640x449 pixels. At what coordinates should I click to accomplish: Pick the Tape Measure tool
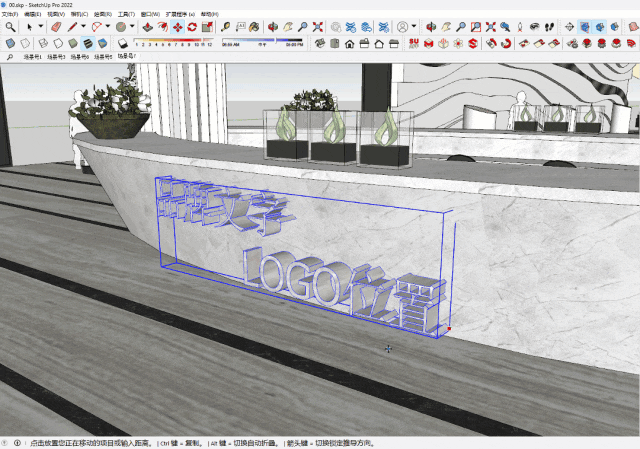click(x=225, y=27)
